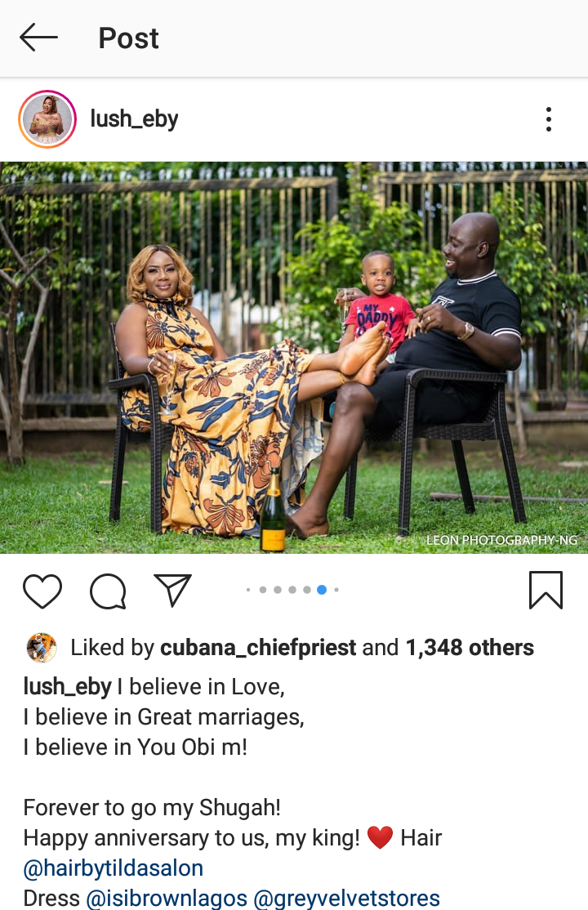Save post using the bookmark icon
This screenshot has height=910, width=588.
tap(546, 591)
